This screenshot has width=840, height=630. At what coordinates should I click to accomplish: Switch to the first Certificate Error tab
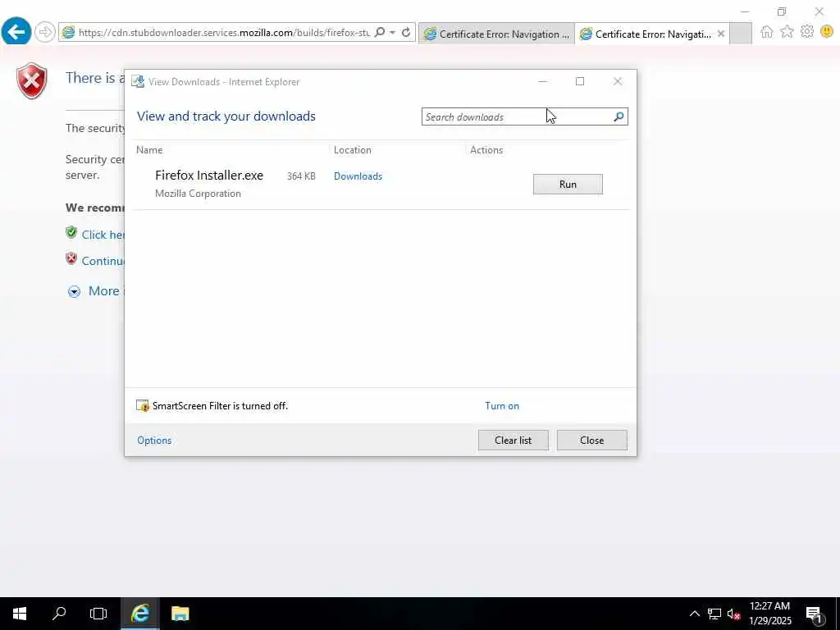click(496, 34)
